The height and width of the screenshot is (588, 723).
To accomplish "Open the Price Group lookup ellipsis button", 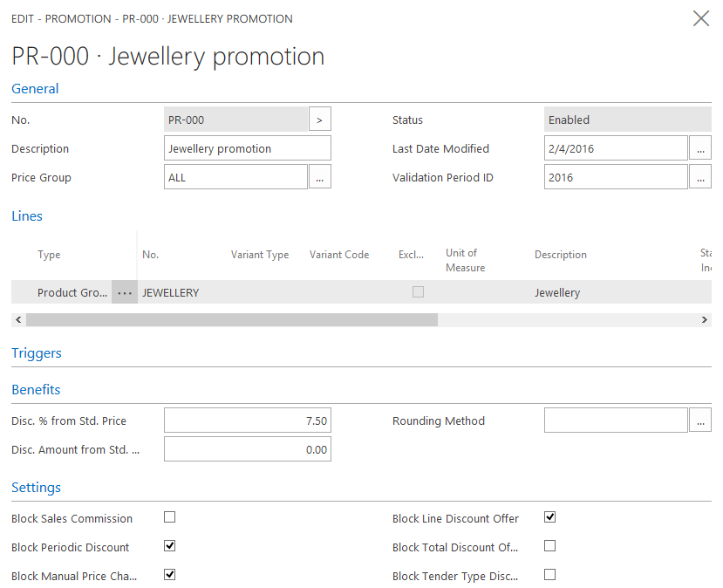I will [320, 177].
